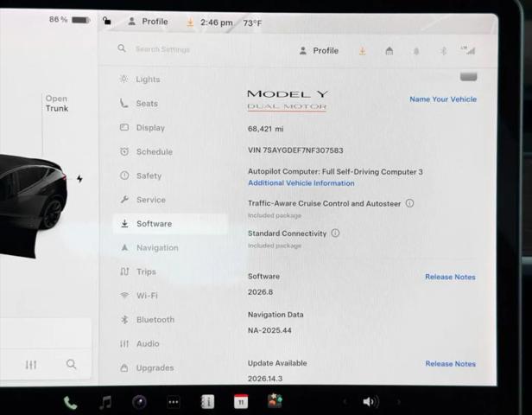532x415 pixels.
Task: Tap the HomeLink garage icon
Action: pyautogui.click(x=389, y=51)
